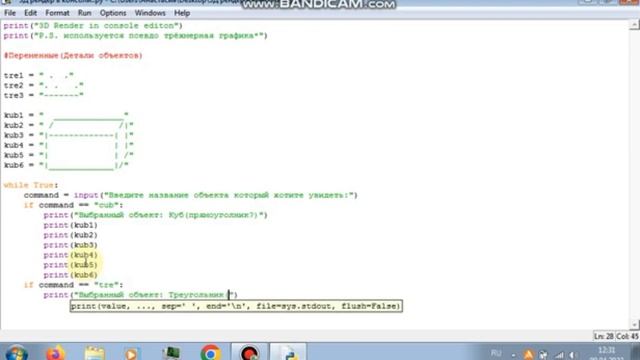Click the print(kub6) line
Screen dimensions: 640x360
click(x=71, y=275)
